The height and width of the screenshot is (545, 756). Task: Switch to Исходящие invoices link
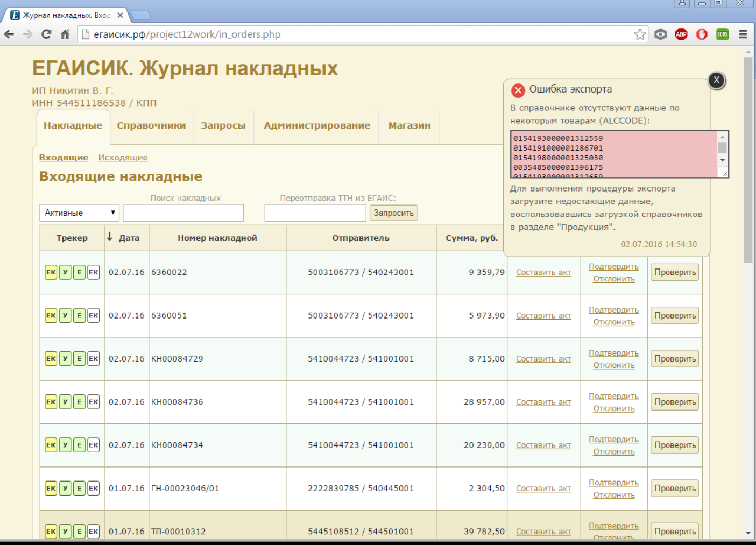[x=123, y=158]
